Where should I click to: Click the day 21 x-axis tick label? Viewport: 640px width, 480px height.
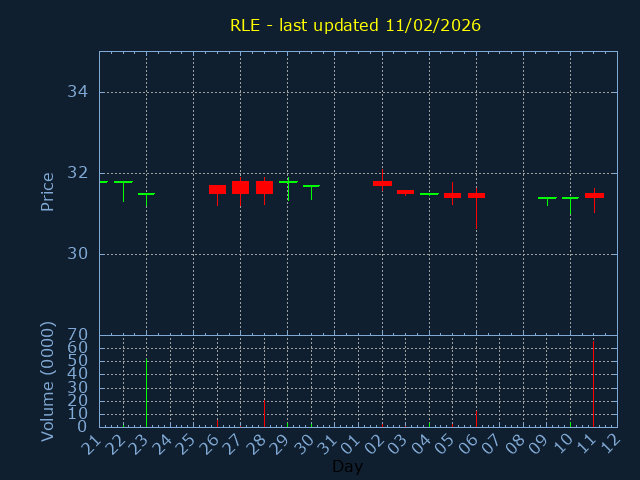pos(94,442)
